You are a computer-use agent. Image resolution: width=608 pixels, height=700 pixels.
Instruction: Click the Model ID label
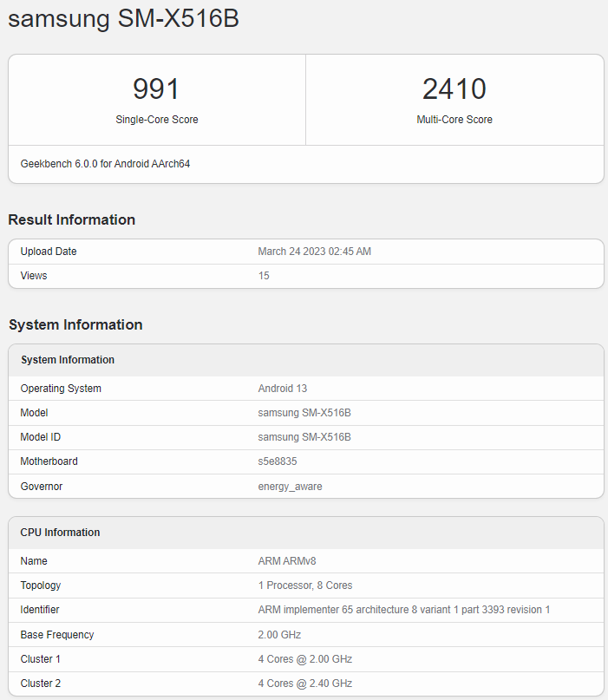[x=41, y=437]
